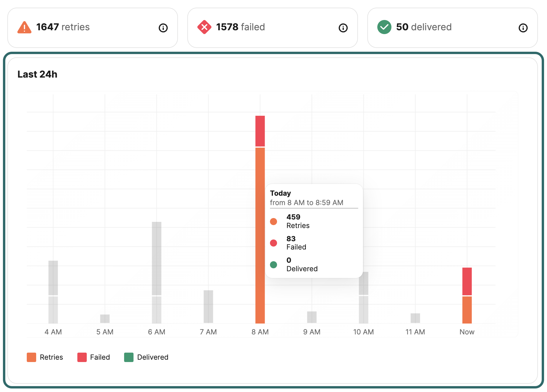Click the 459 Retries value in tooltip
This screenshot has width=547, height=392.
click(x=293, y=217)
